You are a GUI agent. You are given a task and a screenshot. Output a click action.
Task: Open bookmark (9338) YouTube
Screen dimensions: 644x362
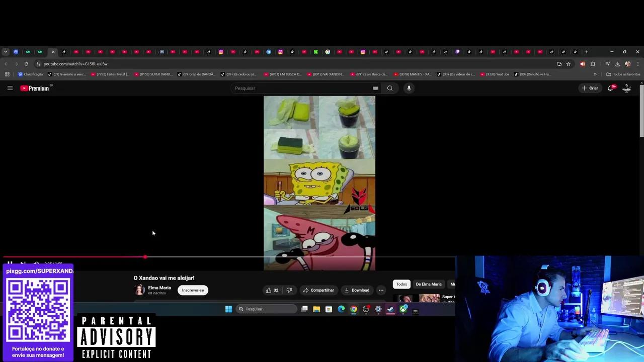point(495,74)
